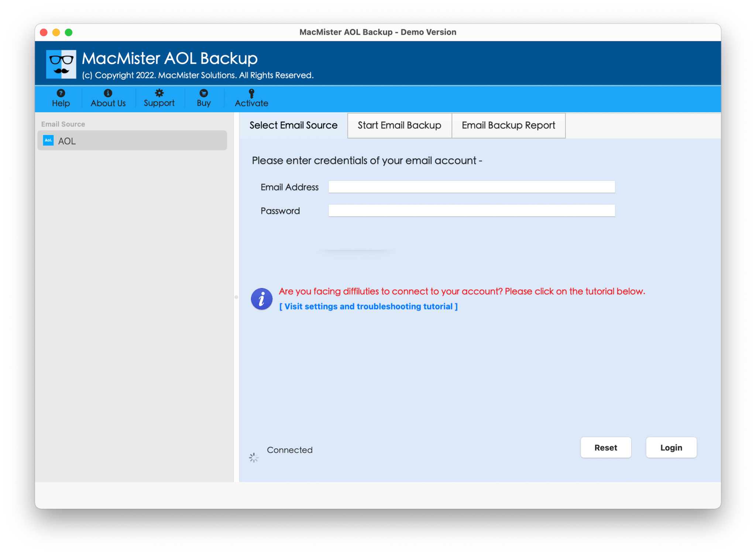Click the Help question mark icon
756x555 pixels.
61,93
